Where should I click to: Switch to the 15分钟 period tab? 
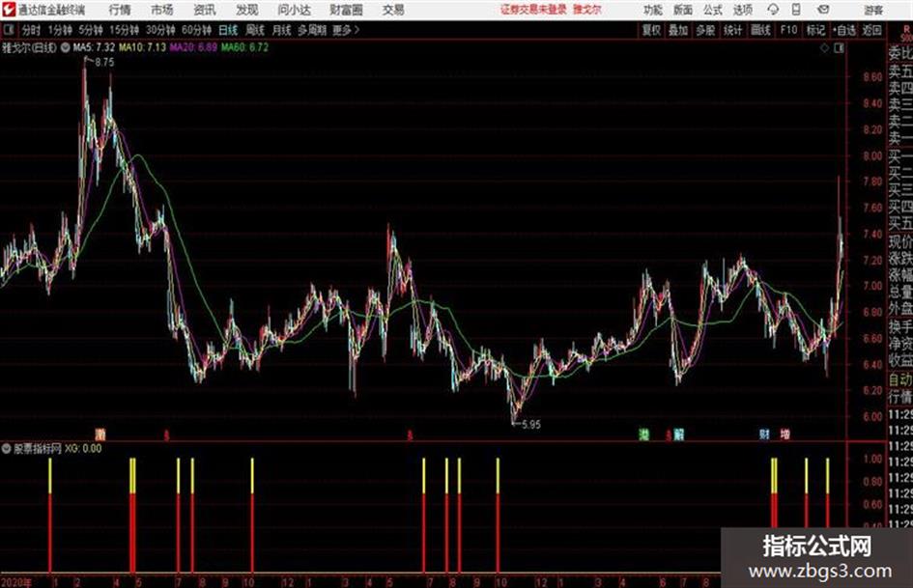(x=124, y=30)
